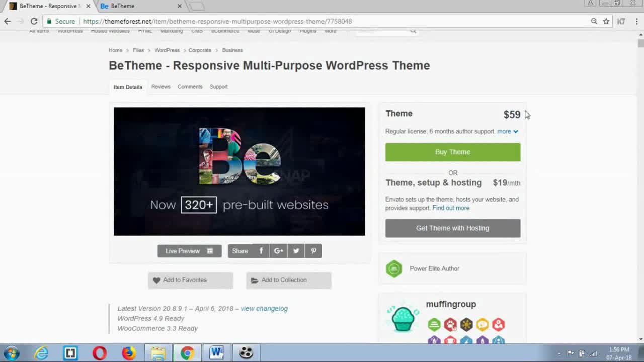Open the view changelog link

[264, 309]
